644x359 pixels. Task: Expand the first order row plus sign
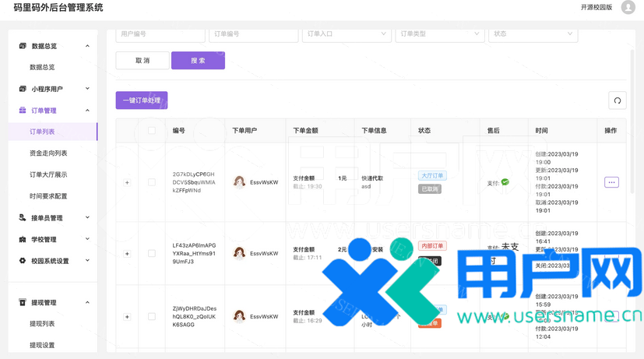[x=127, y=182]
